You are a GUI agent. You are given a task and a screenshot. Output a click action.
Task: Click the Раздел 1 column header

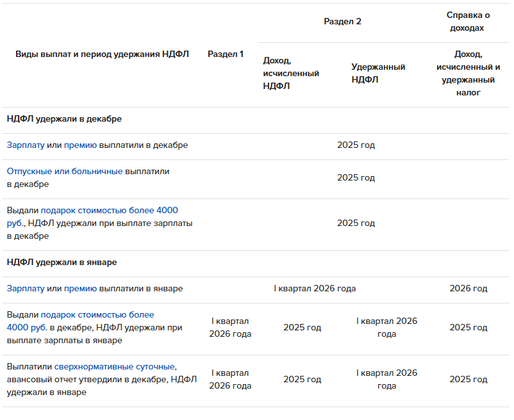coord(226,54)
